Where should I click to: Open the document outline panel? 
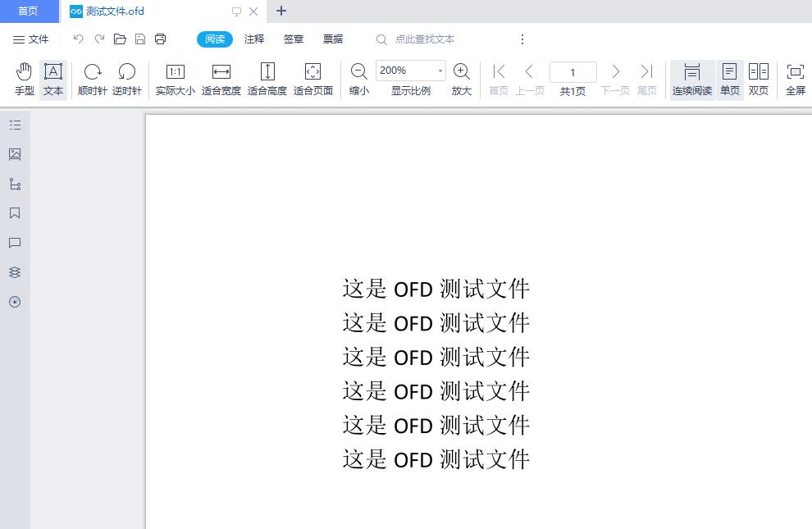pos(15,125)
